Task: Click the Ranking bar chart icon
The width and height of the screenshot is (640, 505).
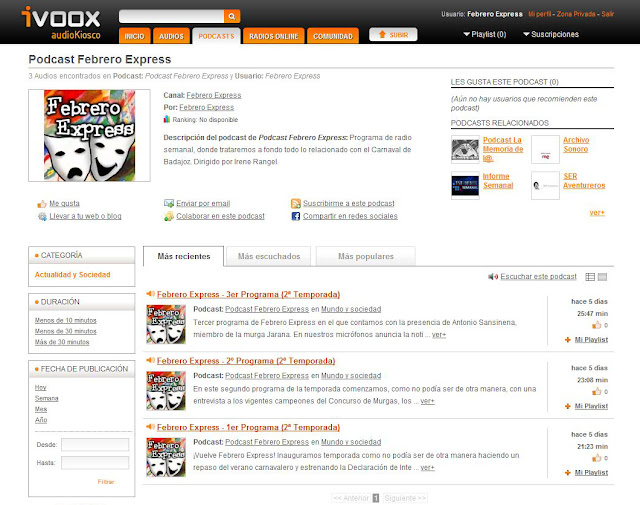Action: coord(167,119)
